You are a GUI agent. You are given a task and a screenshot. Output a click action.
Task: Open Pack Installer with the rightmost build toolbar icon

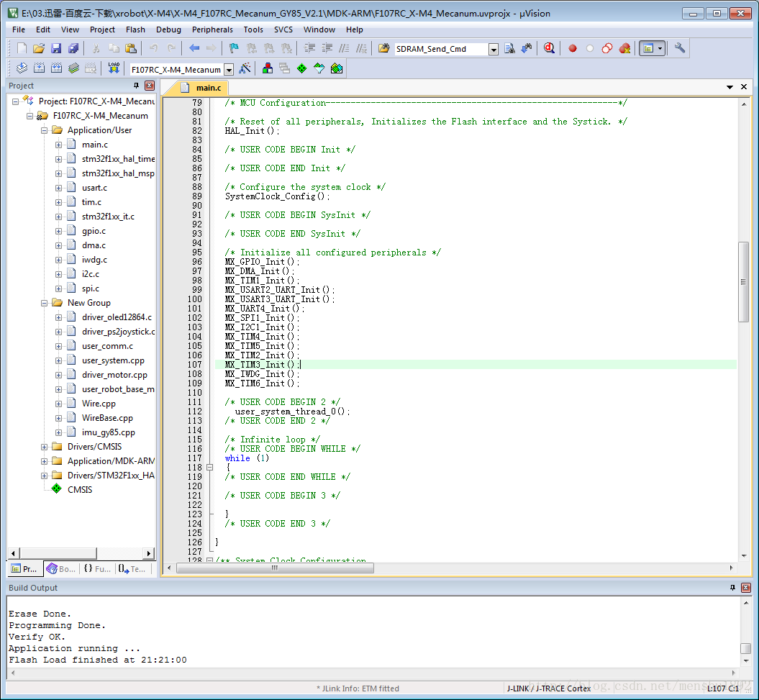pos(337,69)
